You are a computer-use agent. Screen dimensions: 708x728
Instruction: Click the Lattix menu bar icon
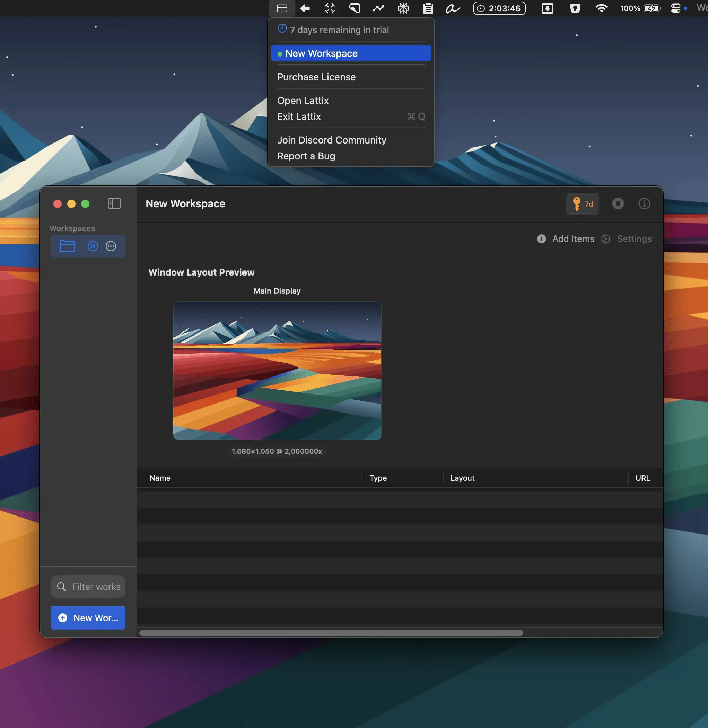(282, 8)
